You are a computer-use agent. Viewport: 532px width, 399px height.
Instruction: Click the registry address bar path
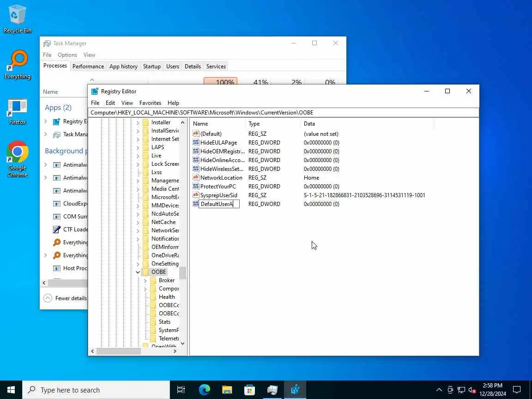(x=284, y=113)
